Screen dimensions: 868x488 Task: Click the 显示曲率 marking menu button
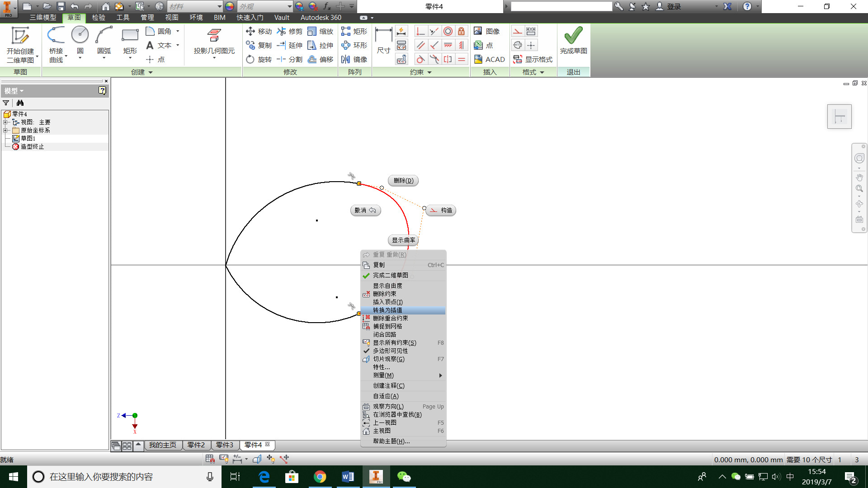click(403, 240)
